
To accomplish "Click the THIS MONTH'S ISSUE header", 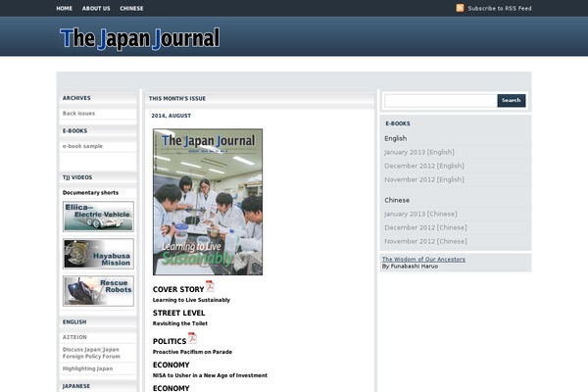I will (177, 99).
